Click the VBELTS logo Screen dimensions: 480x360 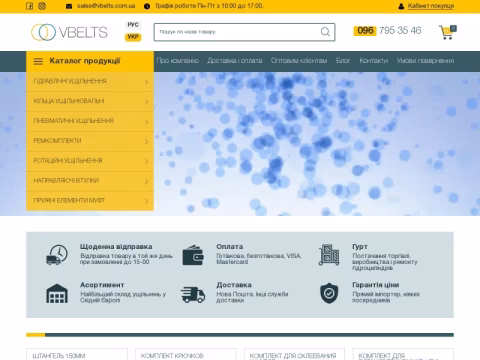coord(69,32)
